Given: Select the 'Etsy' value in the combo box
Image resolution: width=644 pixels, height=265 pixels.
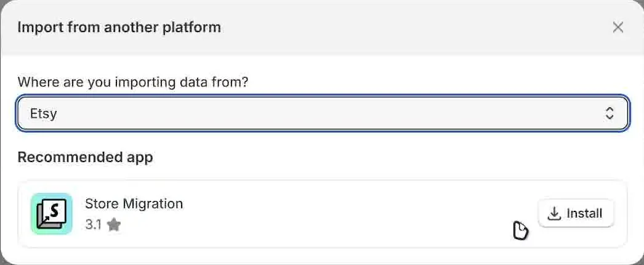Looking at the screenshot, I should pos(43,113).
